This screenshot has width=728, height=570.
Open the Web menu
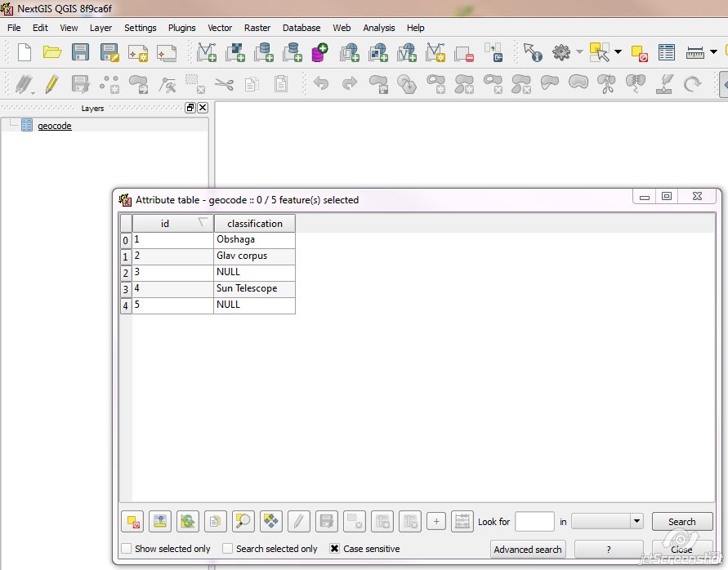342,28
